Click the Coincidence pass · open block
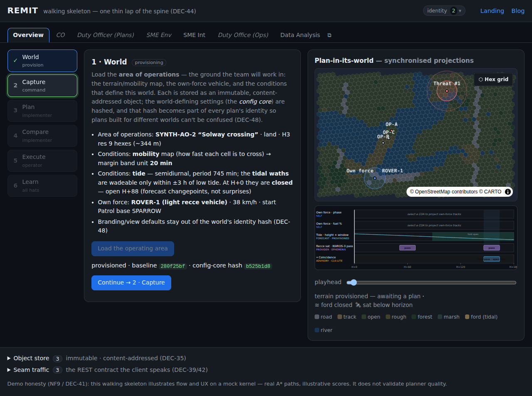 point(492,259)
